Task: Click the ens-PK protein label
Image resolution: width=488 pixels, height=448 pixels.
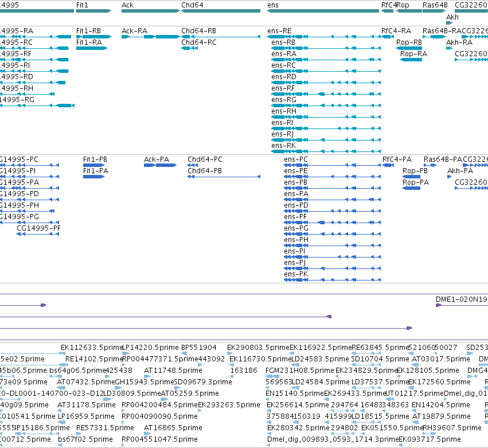Action: 296,274
